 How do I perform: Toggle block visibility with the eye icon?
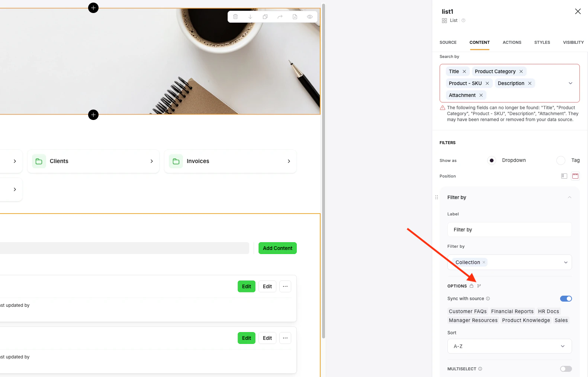[310, 17]
